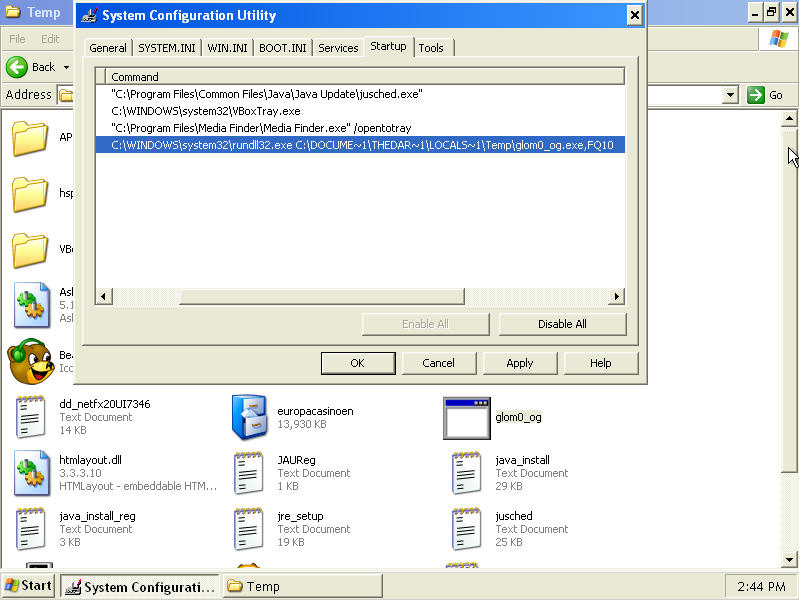Open Help in System Configuration Utility
The image size is (799, 600).
(601, 363)
